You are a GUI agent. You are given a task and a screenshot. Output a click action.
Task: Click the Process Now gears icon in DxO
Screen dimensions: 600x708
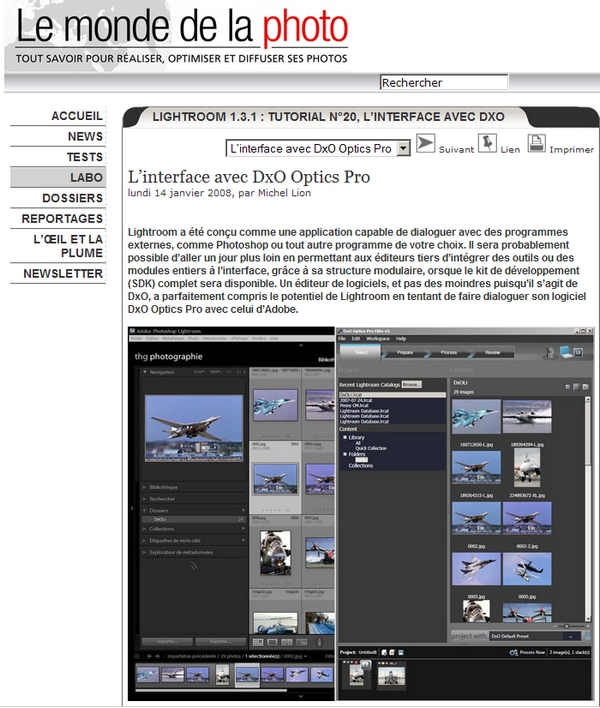click(x=513, y=652)
